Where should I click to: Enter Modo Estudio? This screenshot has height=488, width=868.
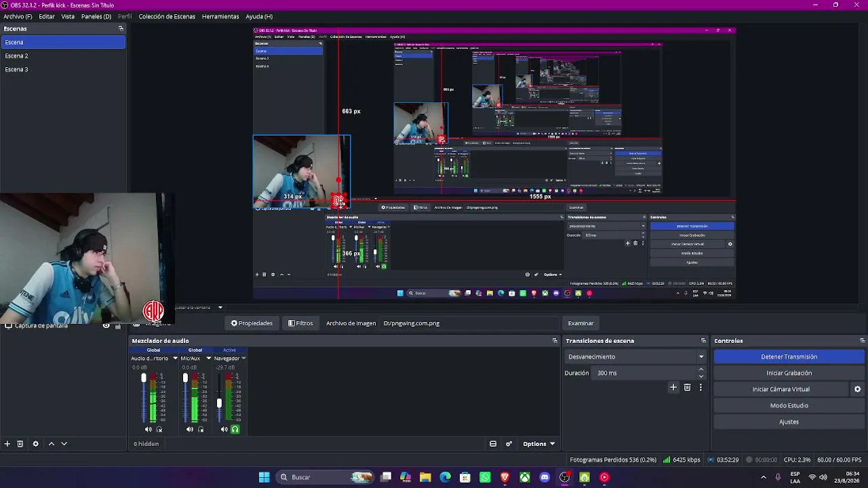tap(789, 405)
